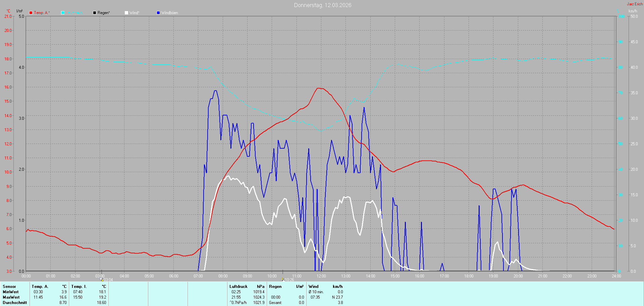Screen dimensions: 644x306
Task: Click the 18:00 label on the time axis
Action: click(x=469, y=276)
